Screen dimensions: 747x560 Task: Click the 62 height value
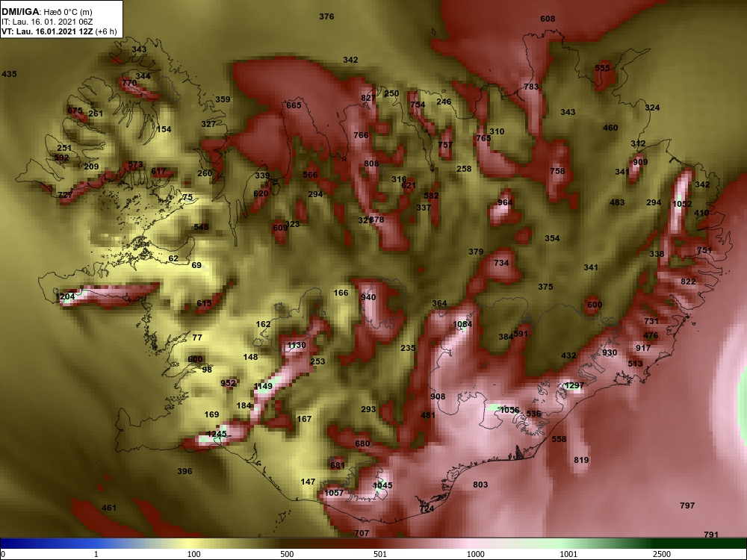point(173,258)
